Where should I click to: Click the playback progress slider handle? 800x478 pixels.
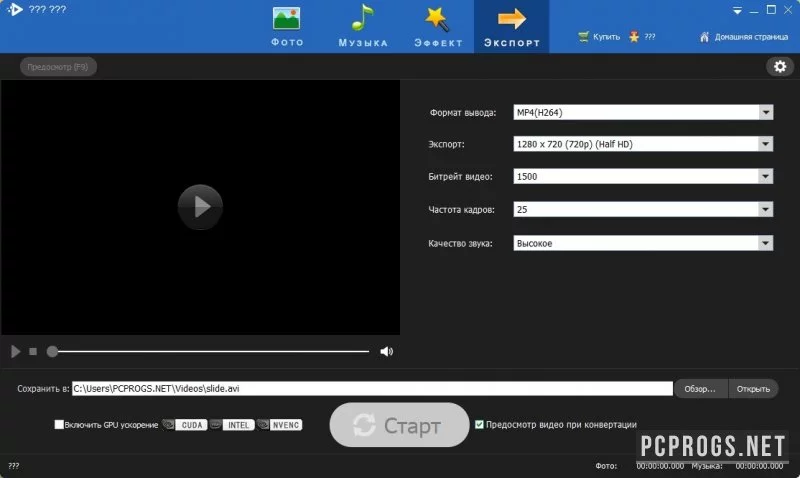tap(52, 351)
